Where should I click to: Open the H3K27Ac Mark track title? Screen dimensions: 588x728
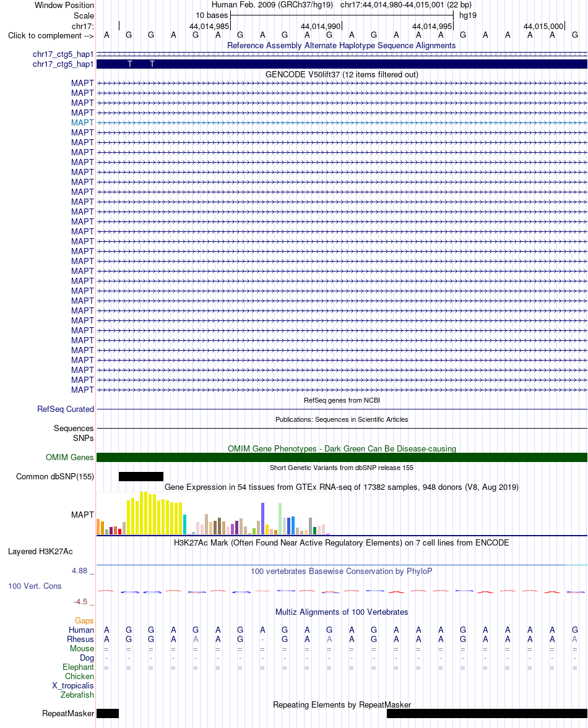point(342,542)
